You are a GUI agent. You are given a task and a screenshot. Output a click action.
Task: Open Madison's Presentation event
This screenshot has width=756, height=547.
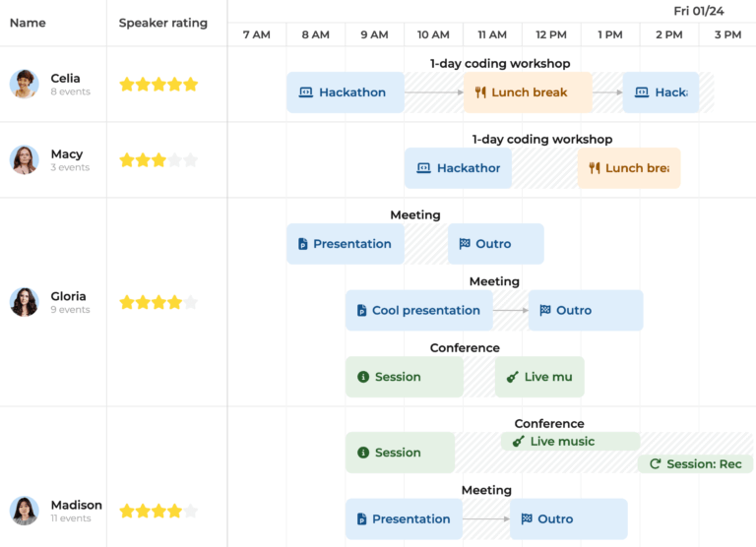click(403, 519)
